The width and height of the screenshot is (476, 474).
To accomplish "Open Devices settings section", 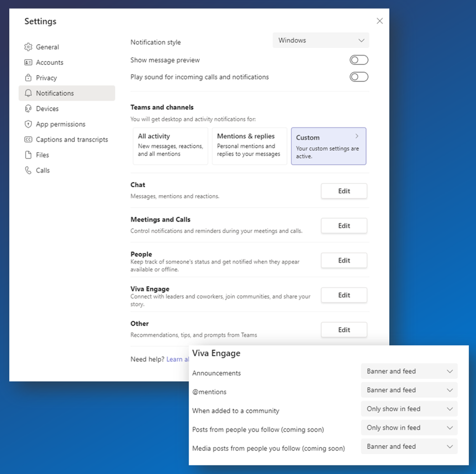I will pyautogui.click(x=67, y=109).
